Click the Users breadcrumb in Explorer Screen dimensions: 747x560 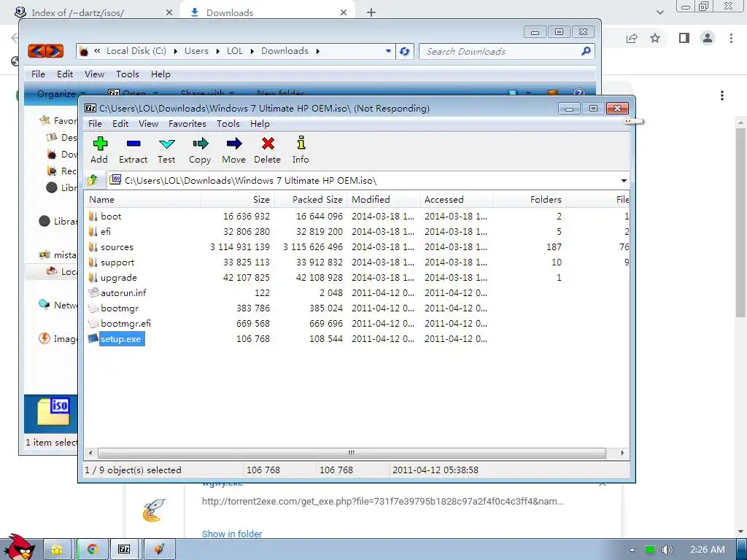[x=196, y=51]
